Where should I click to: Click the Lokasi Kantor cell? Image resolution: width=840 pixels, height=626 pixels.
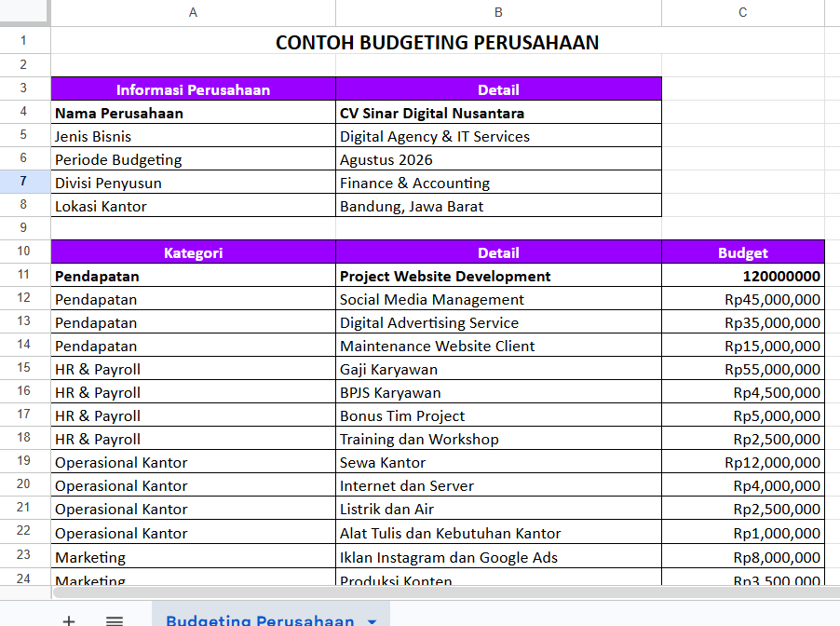coord(194,206)
